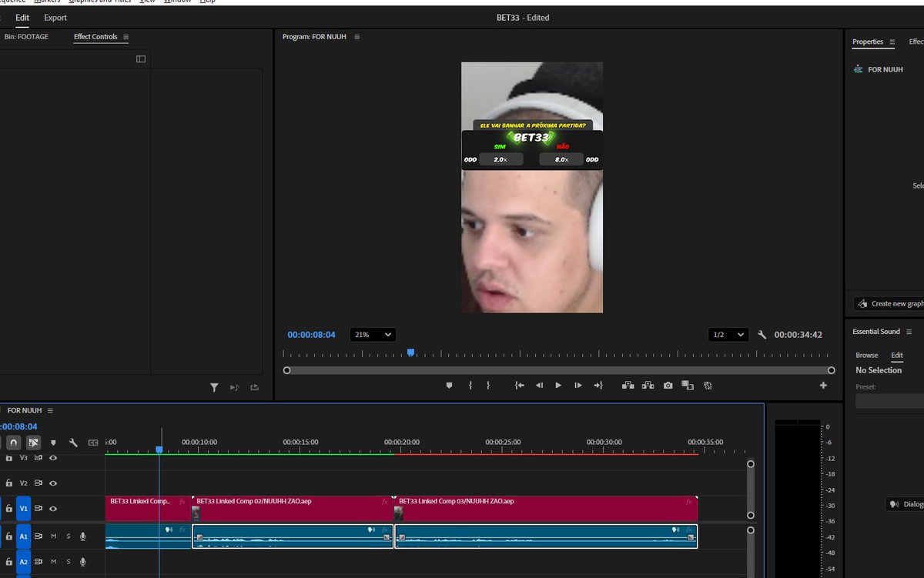
Task: Click the Lift button
Action: click(628, 386)
